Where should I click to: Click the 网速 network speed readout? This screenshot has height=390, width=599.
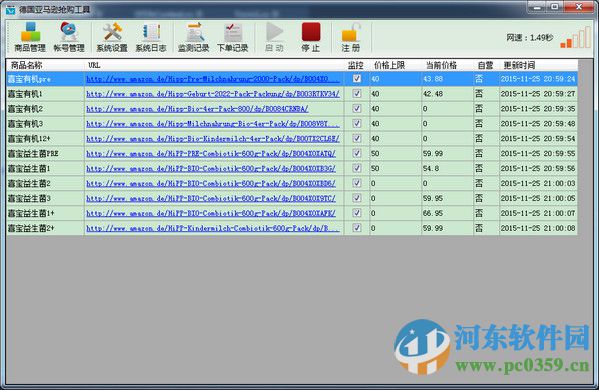(x=529, y=38)
